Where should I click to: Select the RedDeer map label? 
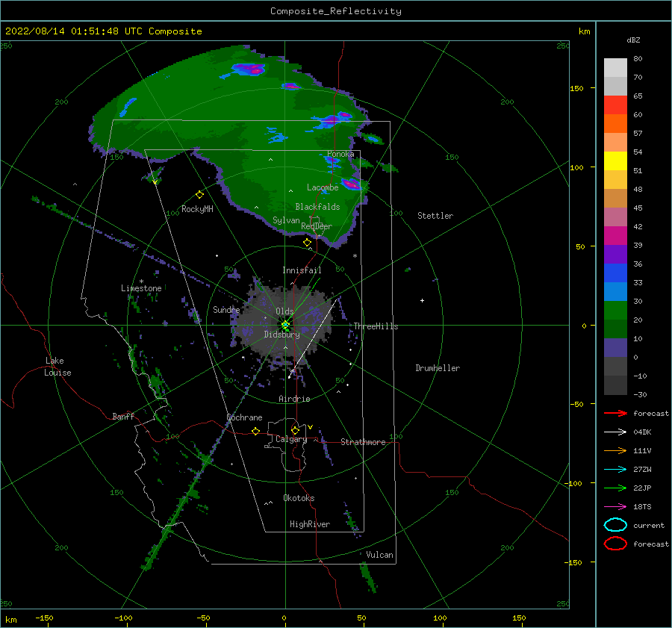[317, 226]
